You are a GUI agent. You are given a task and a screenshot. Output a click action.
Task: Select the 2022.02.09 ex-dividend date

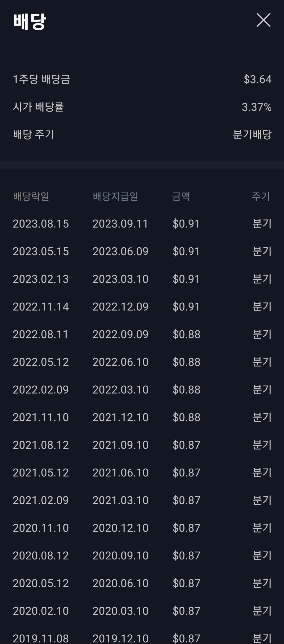[41, 390]
